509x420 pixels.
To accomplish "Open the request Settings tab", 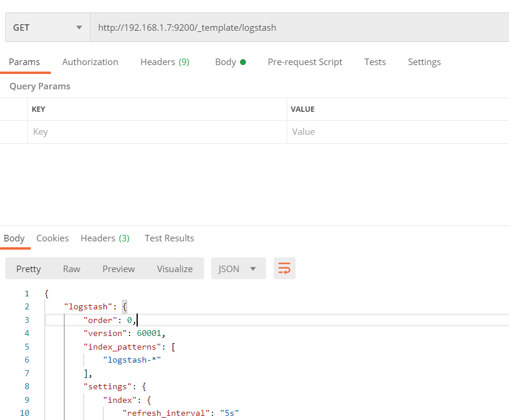I will tap(424, 62).
